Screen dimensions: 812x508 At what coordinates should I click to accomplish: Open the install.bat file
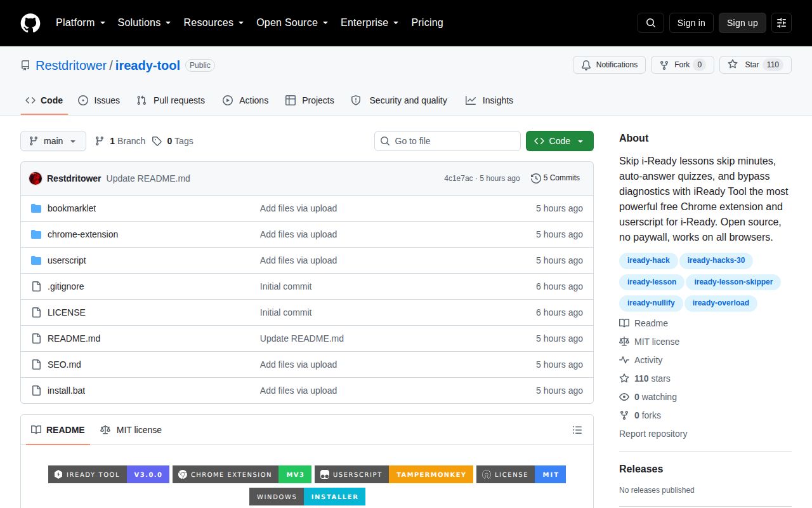pyautogui.click(x=66, y=391)
